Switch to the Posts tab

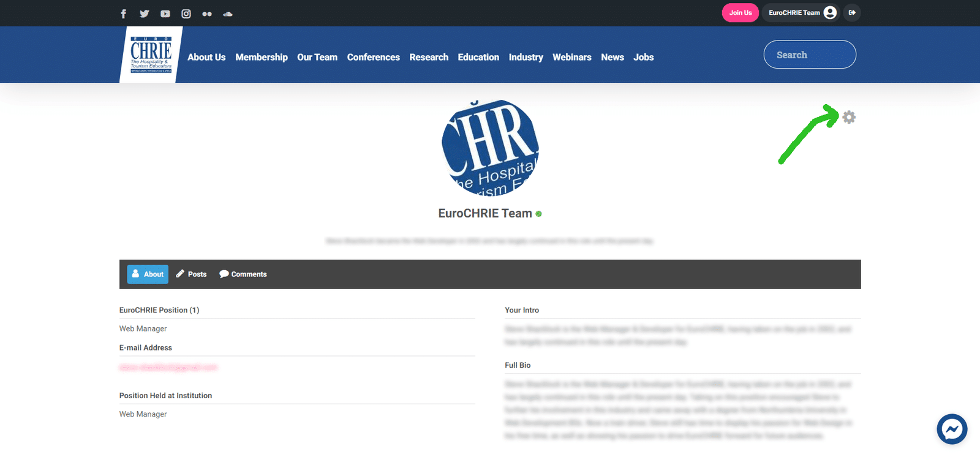click(191, 274)
